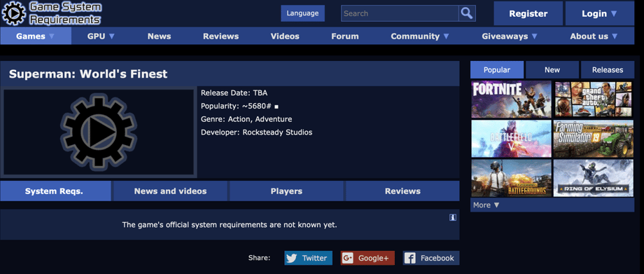Click the Google+ share icon
This screenshot has width=644, height=274.
click(x=348, y=258)
